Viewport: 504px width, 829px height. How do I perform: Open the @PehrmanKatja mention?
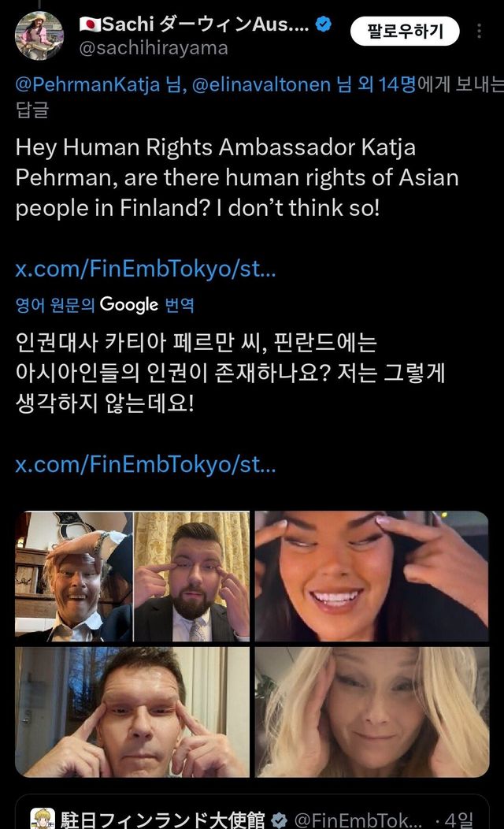[x=87, y=84]
